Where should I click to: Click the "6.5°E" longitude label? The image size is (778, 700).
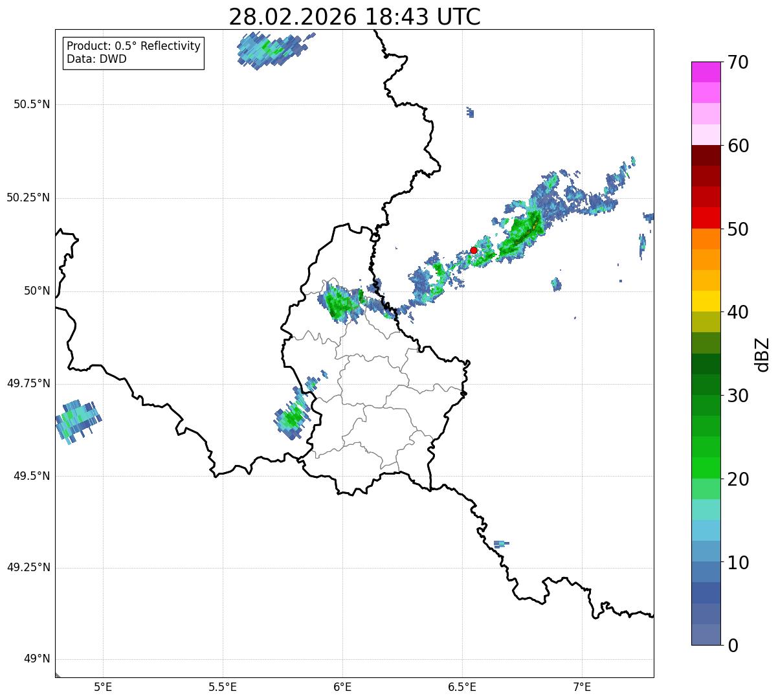pyautogui.click(x=462, y=688)
